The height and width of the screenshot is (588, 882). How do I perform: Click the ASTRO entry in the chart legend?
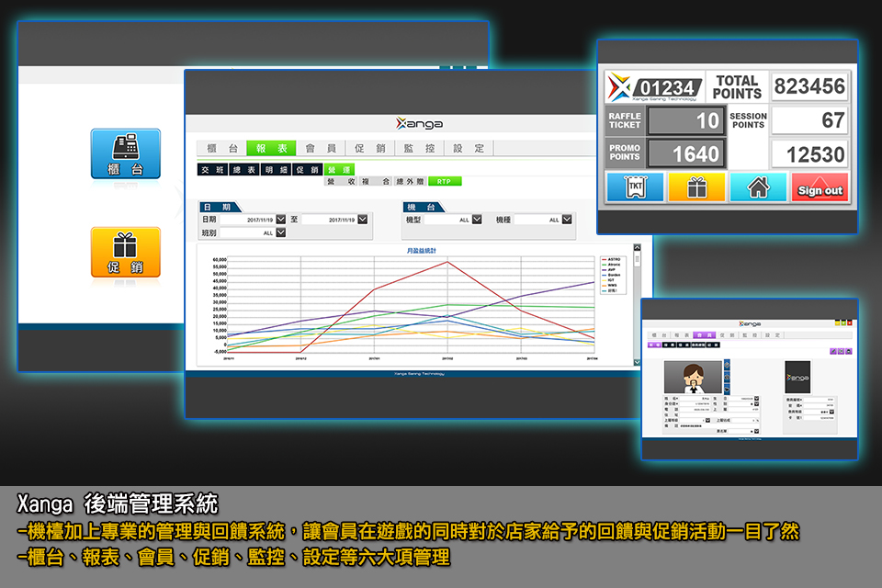coord(612,259)
